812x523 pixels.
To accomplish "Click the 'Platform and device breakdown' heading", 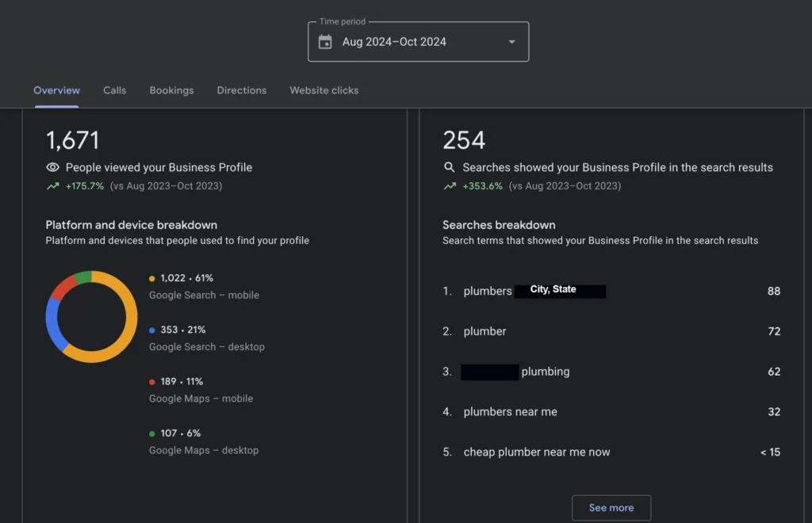I will 132,225.
